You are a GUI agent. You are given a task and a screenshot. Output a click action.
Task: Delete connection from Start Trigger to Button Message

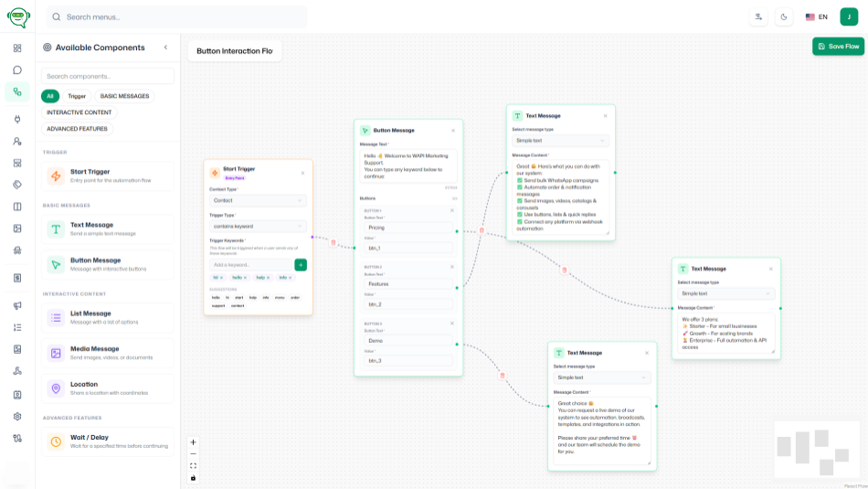point(333,242)
